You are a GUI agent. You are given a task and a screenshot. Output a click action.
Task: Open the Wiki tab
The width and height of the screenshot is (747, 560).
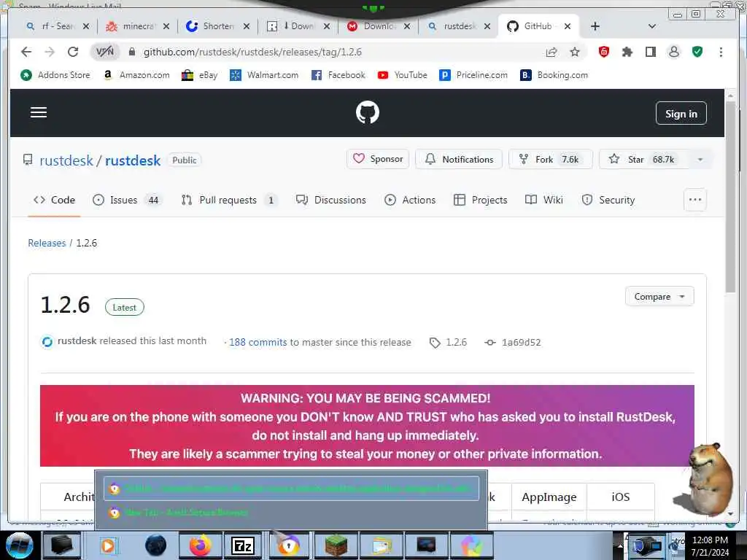[x=544, y=200]
